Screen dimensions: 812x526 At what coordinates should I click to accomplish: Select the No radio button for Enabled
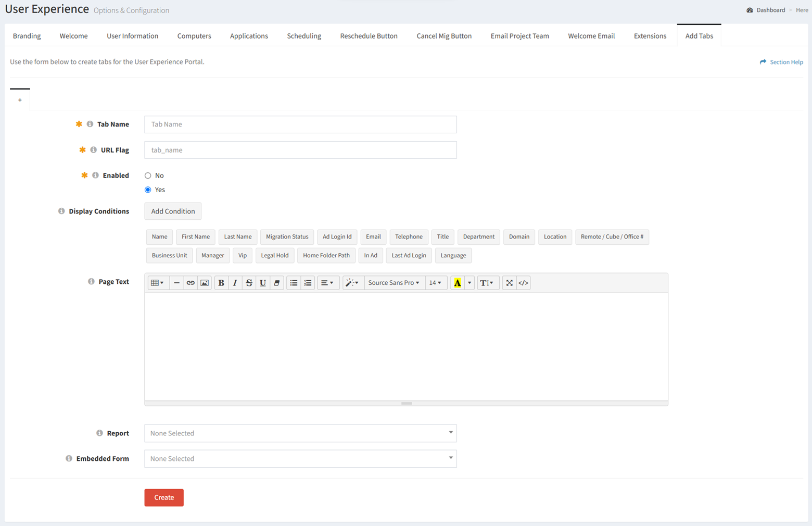(148, 176)
